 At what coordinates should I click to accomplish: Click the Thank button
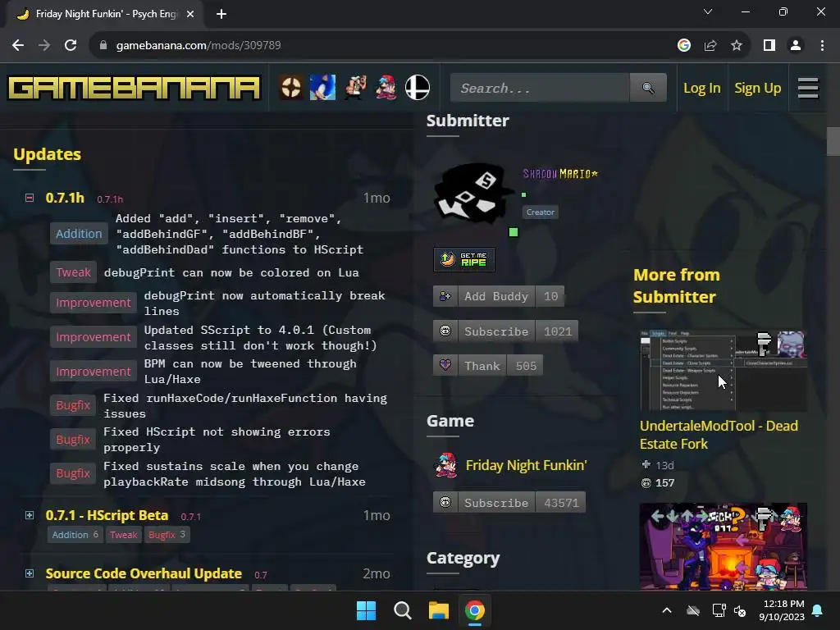488,365
